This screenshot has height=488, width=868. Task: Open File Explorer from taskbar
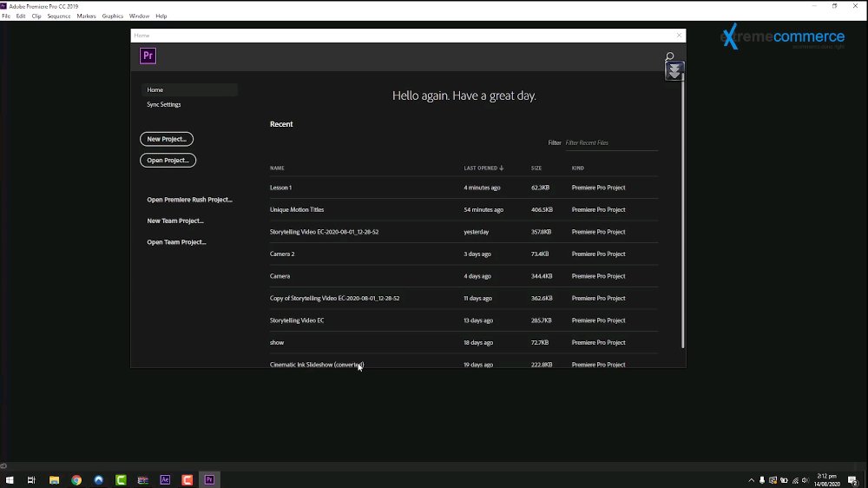(54, 480)
